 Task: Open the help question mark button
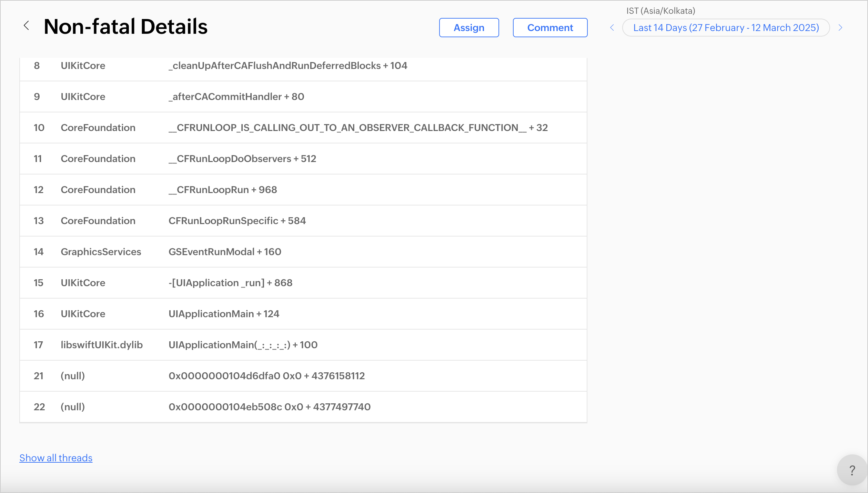point(852,470)
